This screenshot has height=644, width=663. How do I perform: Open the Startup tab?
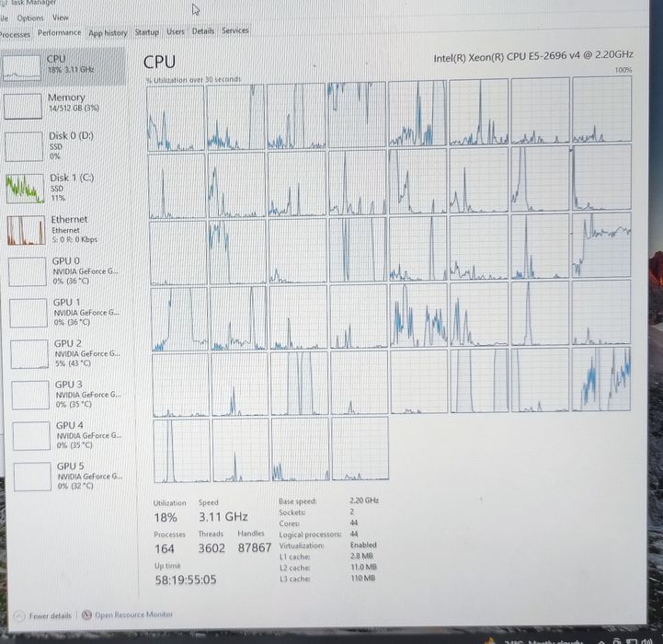pyautogui.click(x=147, y=31)
